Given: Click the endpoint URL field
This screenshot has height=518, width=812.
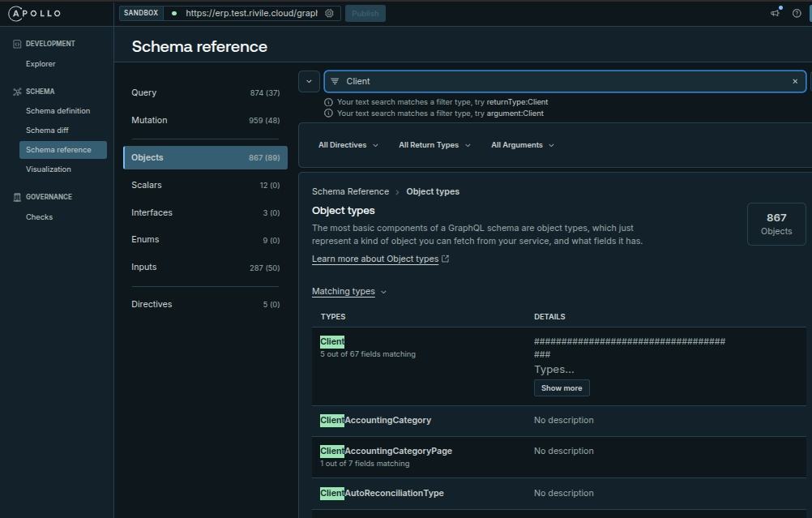Looking at the screenshot, I should (x=251, y=14).
